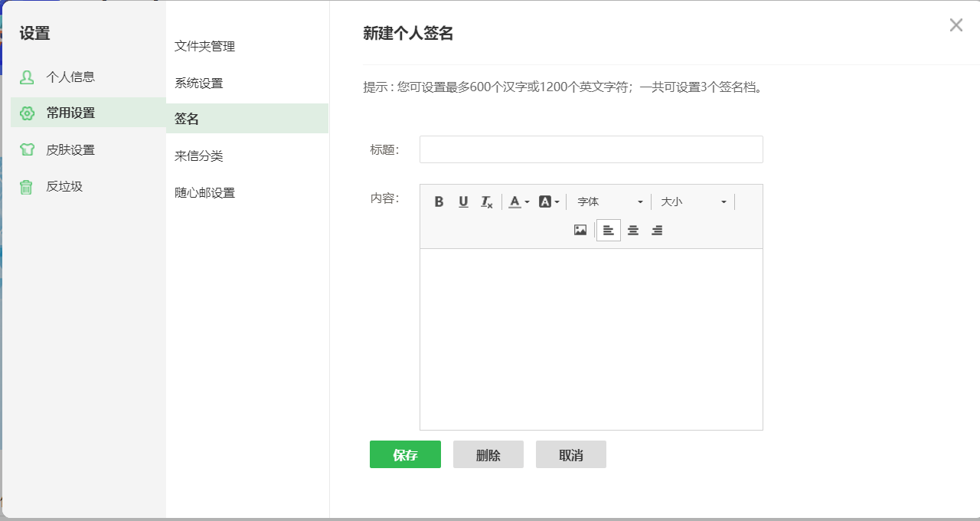Close the settings dialog with X
Viewport: 980px width, 521px height.
[x=956, y=25]
